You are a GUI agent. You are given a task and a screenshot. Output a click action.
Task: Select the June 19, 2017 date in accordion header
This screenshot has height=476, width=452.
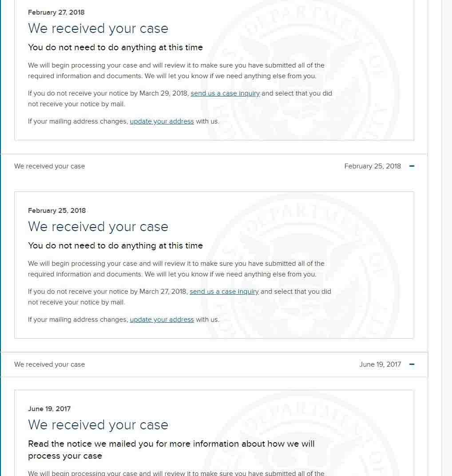380,364
